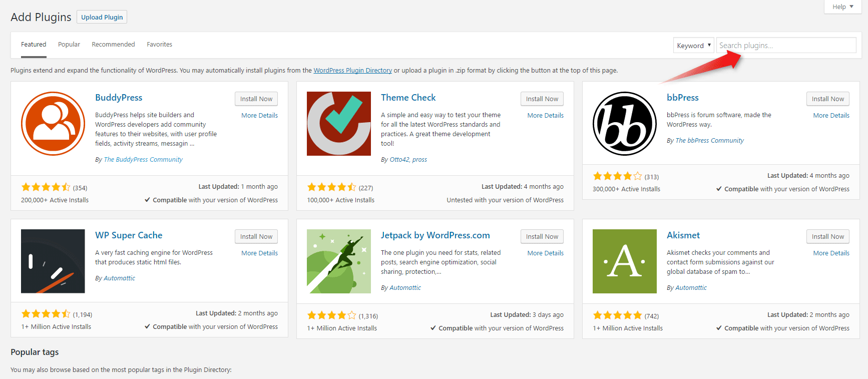The width and height of the screenshot is (868, 379).
Task: Click the Jetpack plugin icon
Action: pyautogui.click(x=339, y=261)
